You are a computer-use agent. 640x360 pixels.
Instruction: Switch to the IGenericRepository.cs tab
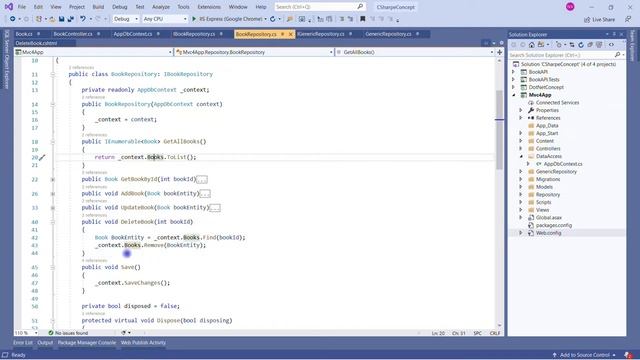[321, 34]
